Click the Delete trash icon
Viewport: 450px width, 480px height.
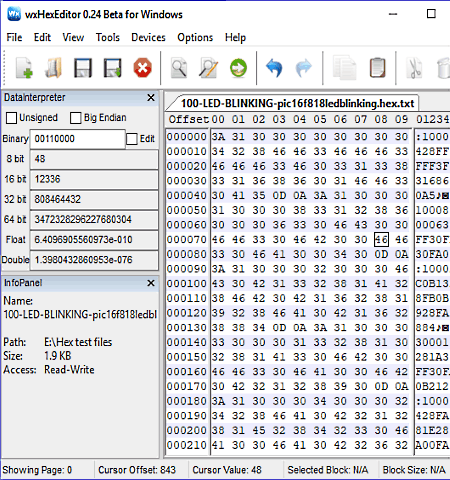tap(443, 68)
